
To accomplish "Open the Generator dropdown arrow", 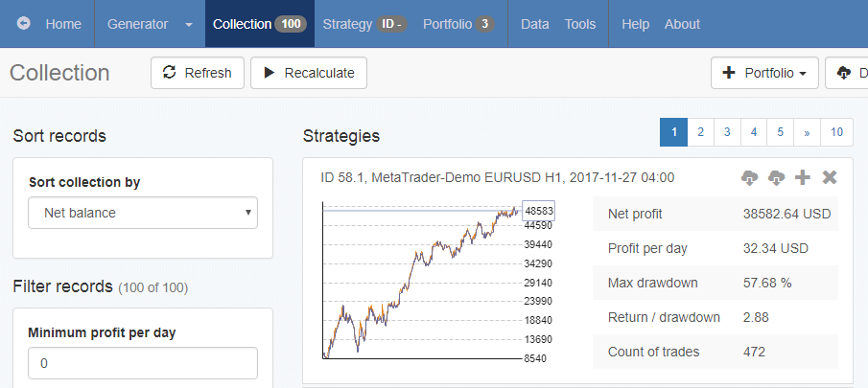I will pyautogui.click(x=189, y=24).
